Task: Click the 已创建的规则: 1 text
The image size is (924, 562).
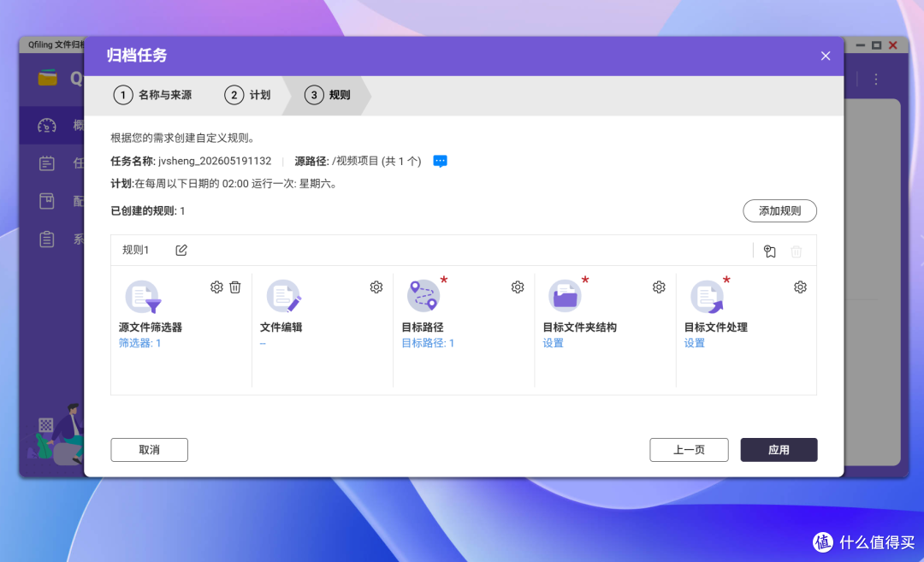Action: [x=148, y=211]
